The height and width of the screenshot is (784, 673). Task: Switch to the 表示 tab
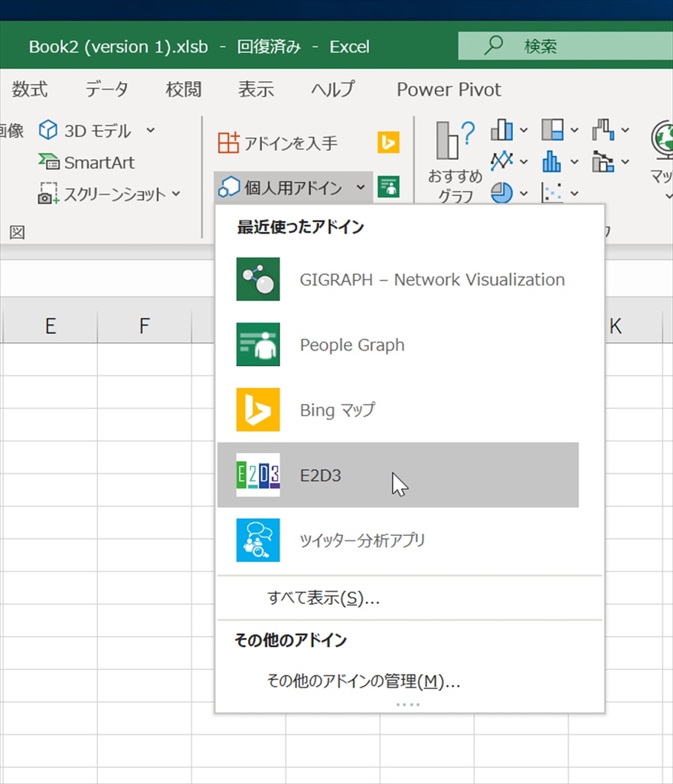(256, 90)
